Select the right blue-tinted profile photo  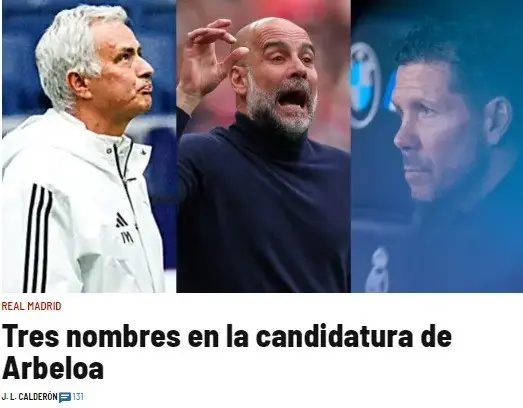click(437, 146)
